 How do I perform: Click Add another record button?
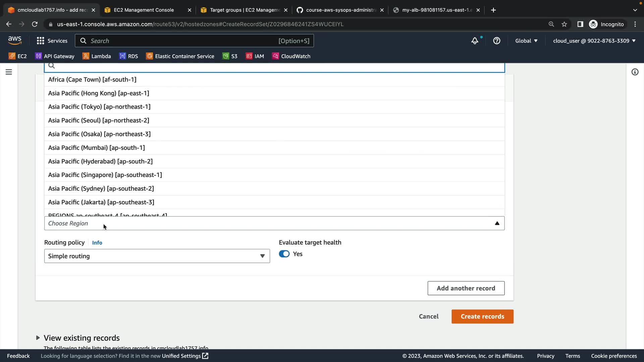coord(466,288)
